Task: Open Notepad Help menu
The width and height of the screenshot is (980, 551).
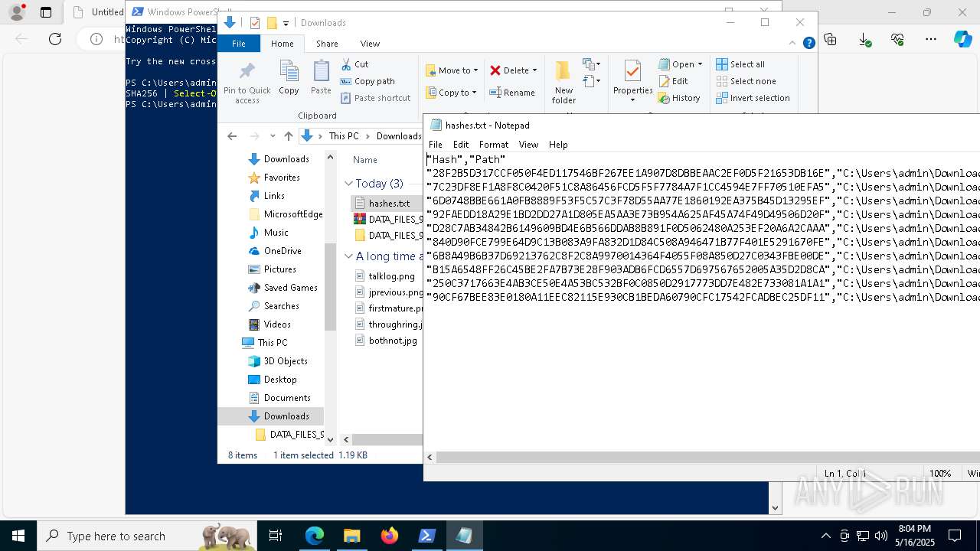Action: [x=558, y=145]
